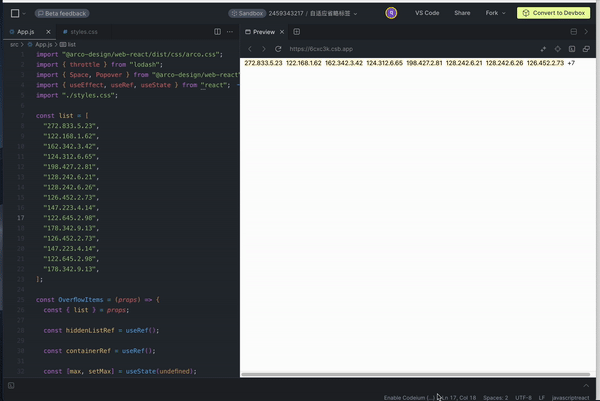Image resolution: width=600 pixels, height=401 pixels.
Task: Add a new panel tab with plus icon
Action: [297, 32]
